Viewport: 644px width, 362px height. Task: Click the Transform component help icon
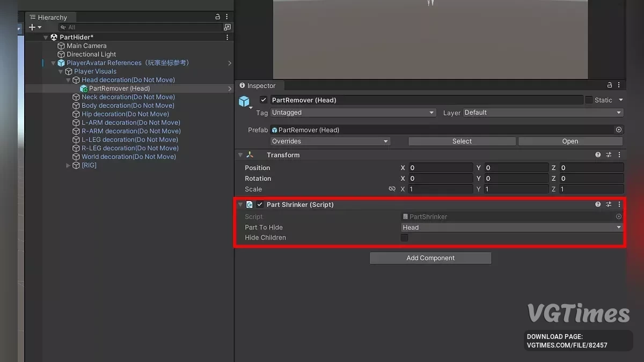pos(598,155)
